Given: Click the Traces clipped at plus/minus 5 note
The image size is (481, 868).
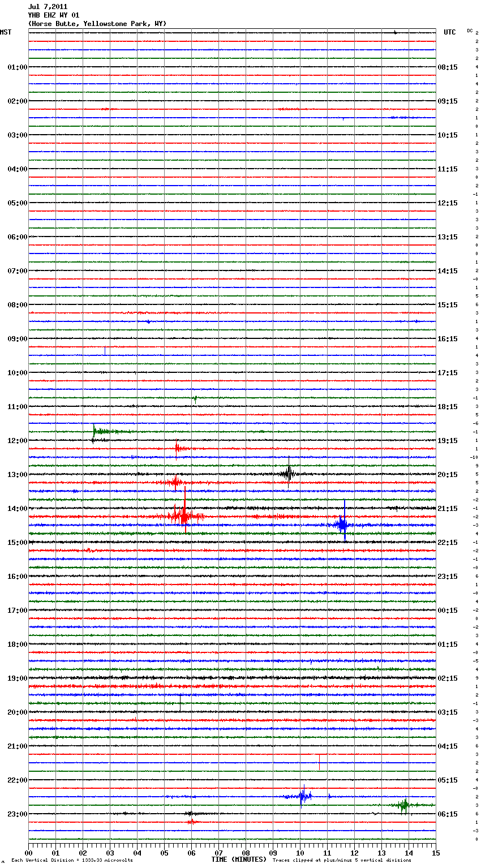Looking at the screenshot, I should 342,860.
